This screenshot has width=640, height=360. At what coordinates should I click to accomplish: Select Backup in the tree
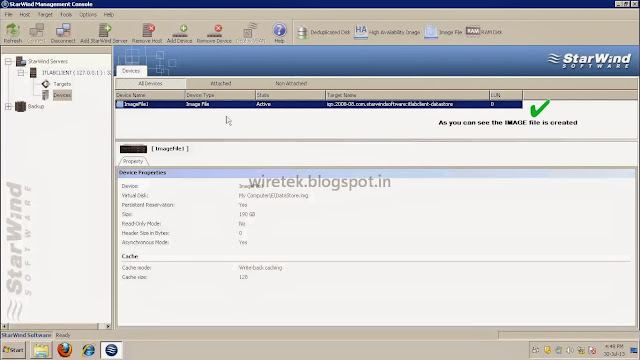point(36,106)
